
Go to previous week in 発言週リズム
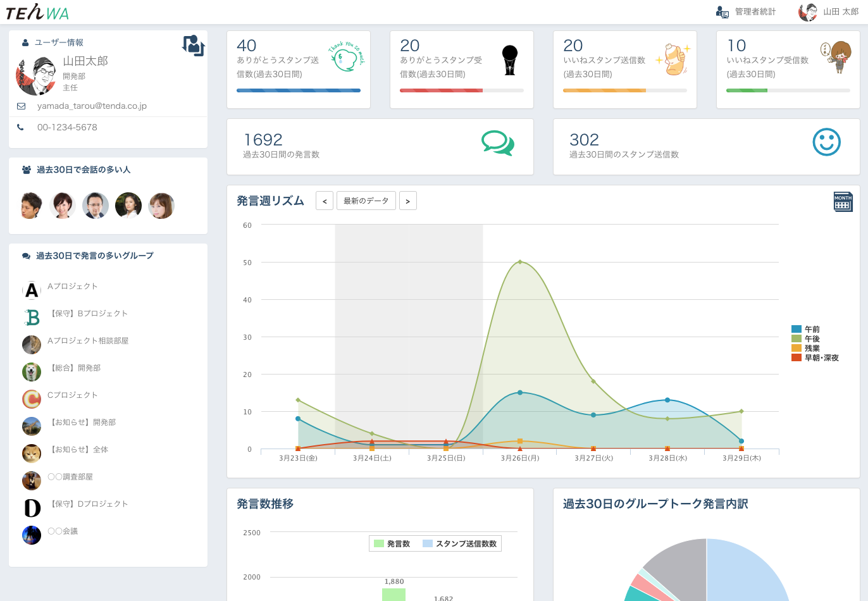(325, 201)
